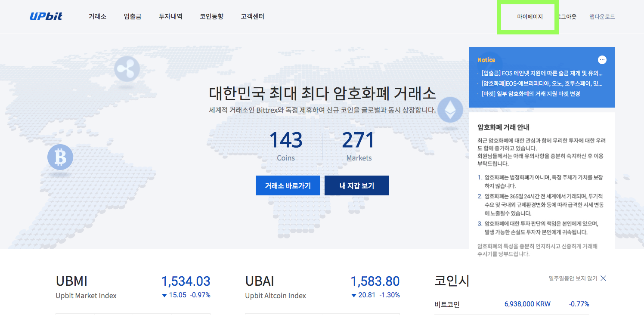Image resolution: width=644 pixels, height=315 pixels.
Task: Close the trading guide popup with X
Action: [x=604, y=278]
